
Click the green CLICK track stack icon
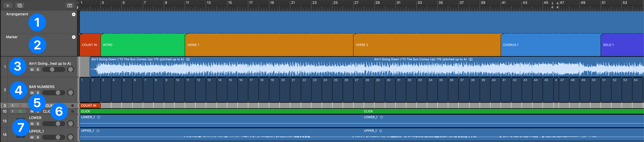[x=21, y=111]
